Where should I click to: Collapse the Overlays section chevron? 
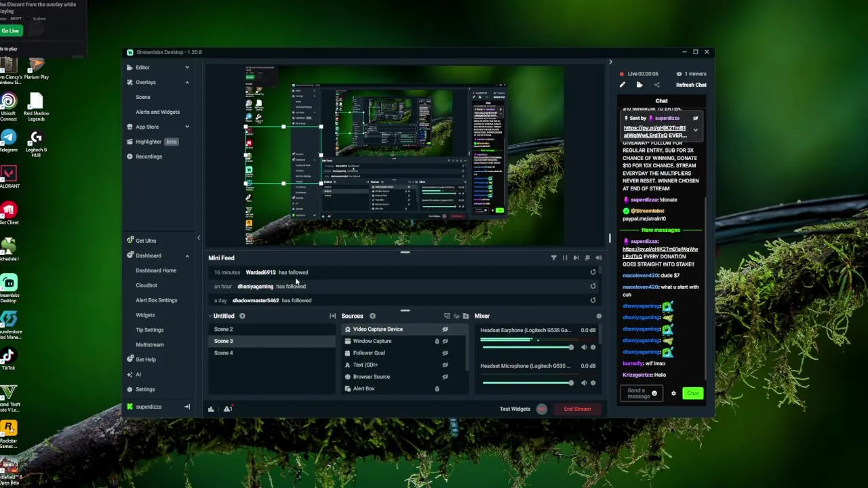pos(187,82)
